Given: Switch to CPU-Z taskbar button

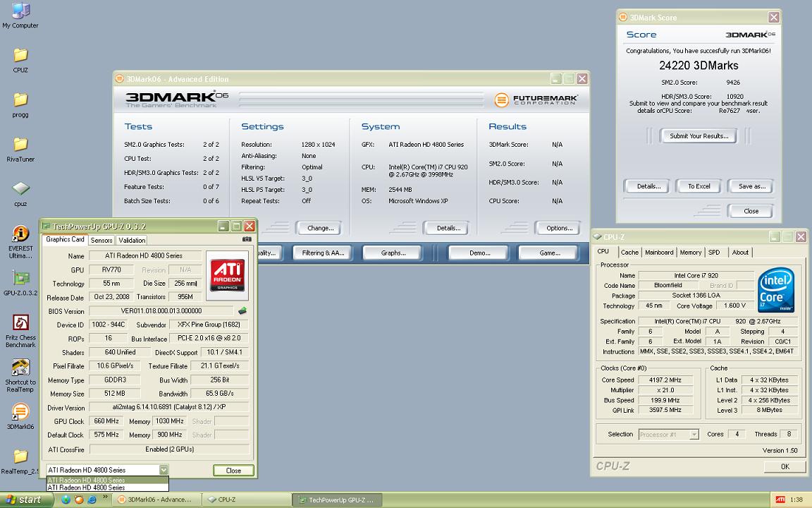Looking at the screenshot, I should 246,500.
